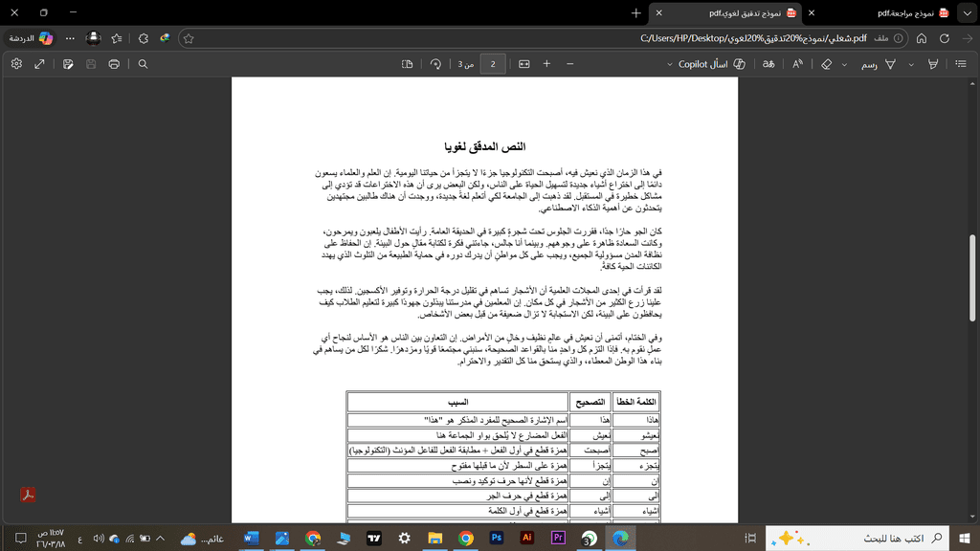Expand dropdown arrow beside the highlighter
Image resolution: width=980 pixels, height=551 pixels.
[x=911, y=64]
